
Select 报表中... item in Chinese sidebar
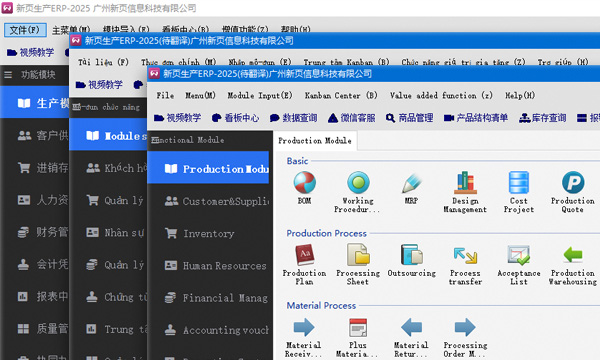pos(35,296)
